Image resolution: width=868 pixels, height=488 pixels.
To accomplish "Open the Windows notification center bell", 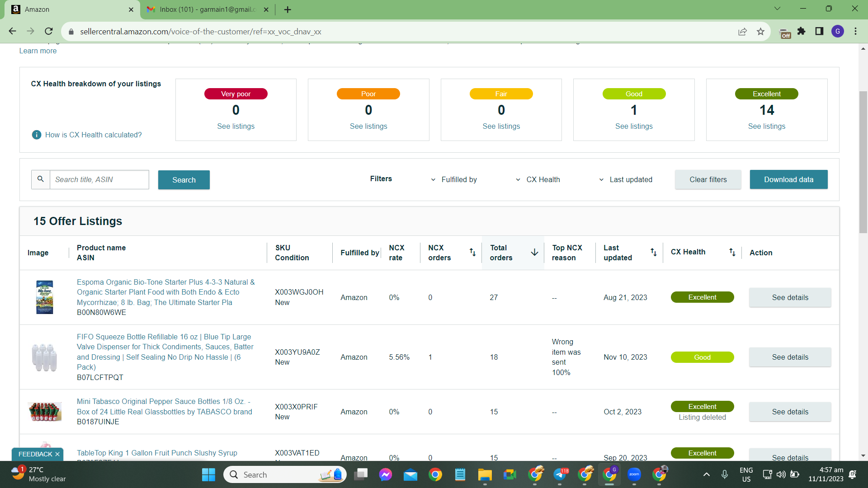I will point(853,474).
